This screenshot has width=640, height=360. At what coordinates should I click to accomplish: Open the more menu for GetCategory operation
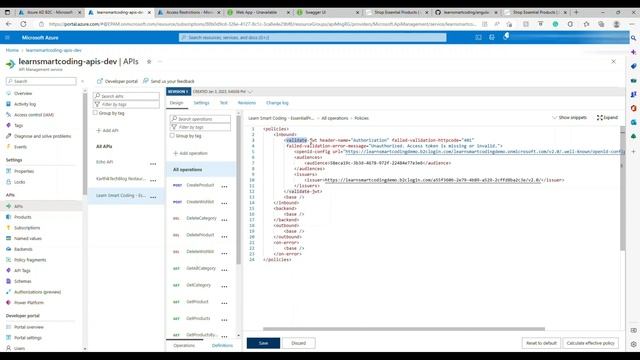coord(224,287)
